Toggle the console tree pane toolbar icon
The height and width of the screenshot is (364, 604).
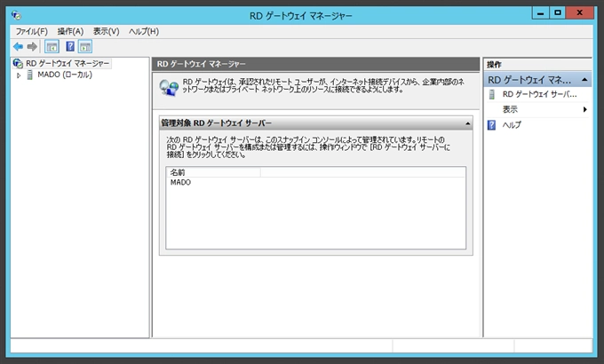click(52, 47)
